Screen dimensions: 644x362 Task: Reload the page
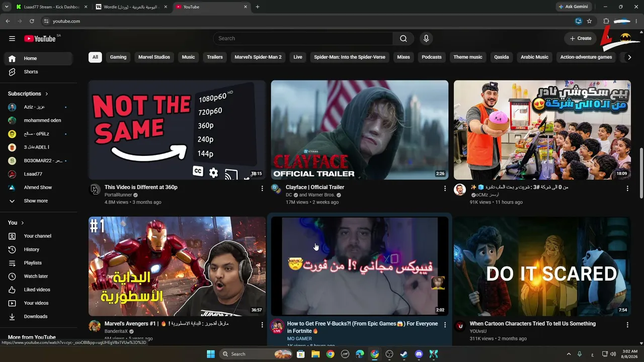pyautogui.click(x=32, y=21)
